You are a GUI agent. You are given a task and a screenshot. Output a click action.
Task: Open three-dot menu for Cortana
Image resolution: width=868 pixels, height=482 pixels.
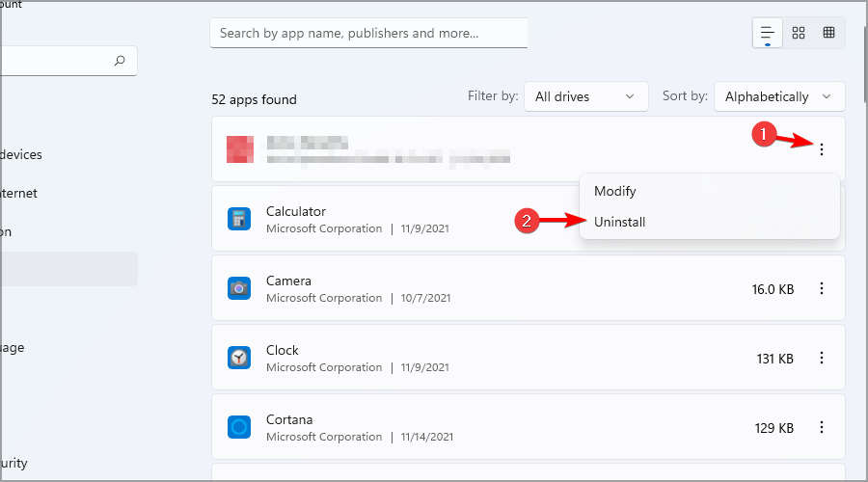pos(822,427)
